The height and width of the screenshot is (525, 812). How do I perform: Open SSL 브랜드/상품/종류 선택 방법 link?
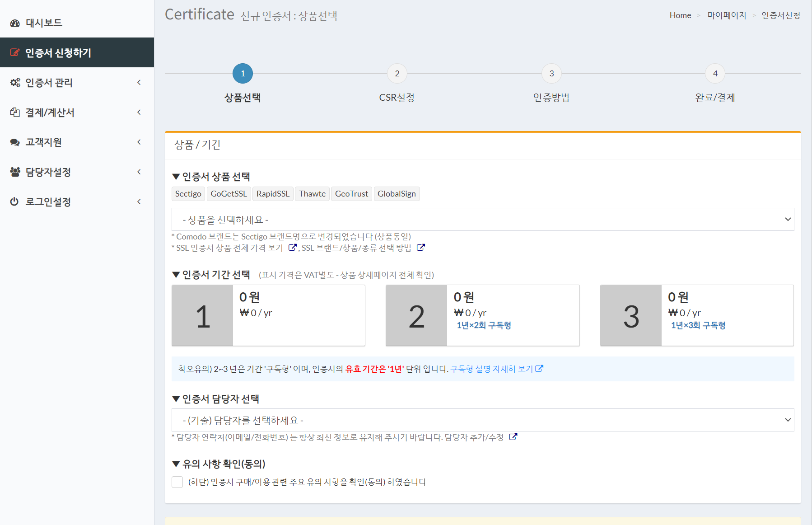click(357, 248)
